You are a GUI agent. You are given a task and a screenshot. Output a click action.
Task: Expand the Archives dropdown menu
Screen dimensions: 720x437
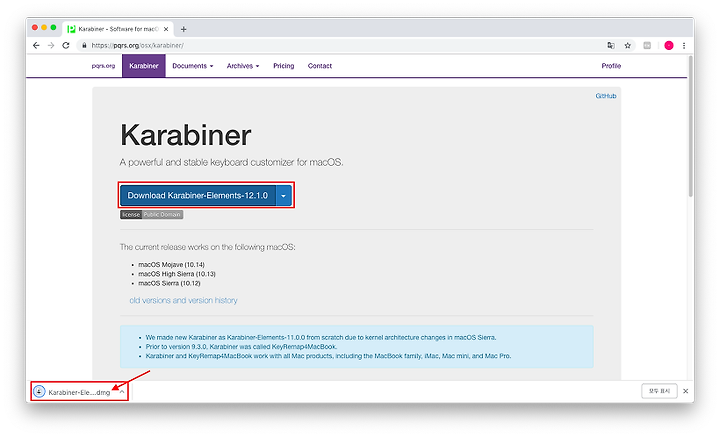point(243,66)
